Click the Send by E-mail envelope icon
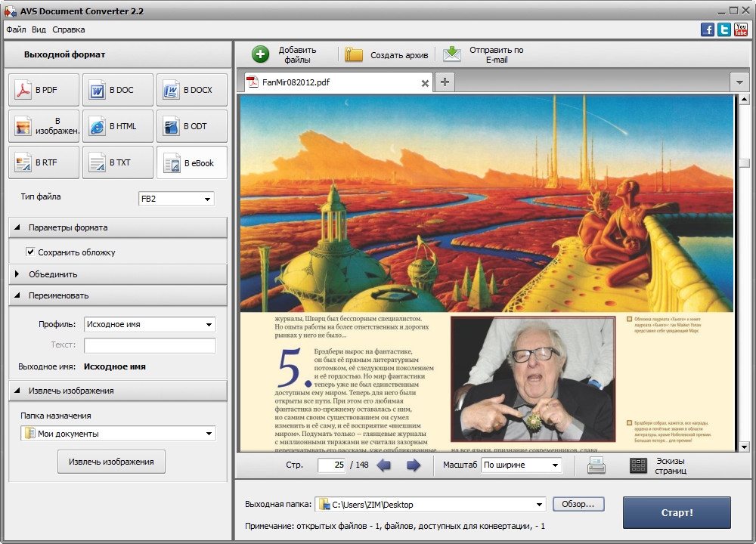 (x=452, y=54)
